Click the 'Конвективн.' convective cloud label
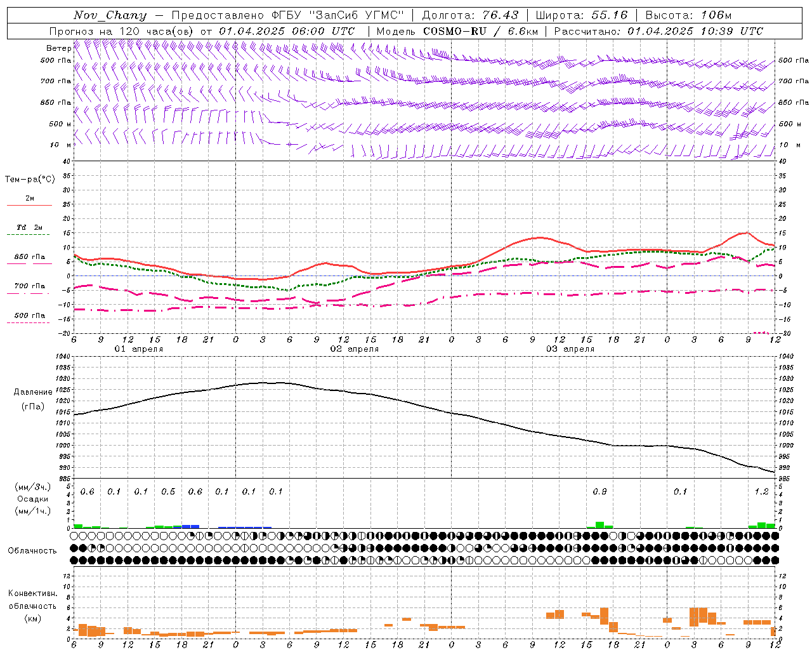This screenshot has height=650, width=812. click(x=32, y=594)
